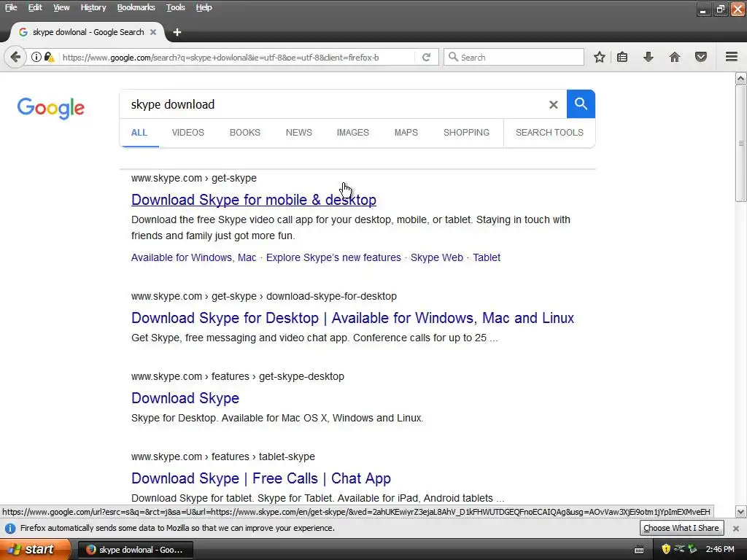The width and height of the screenshot is (747, 560).
Task: Click the Firefox toolbar Search box
Action: pyautogui.click(x=514, y=57)
